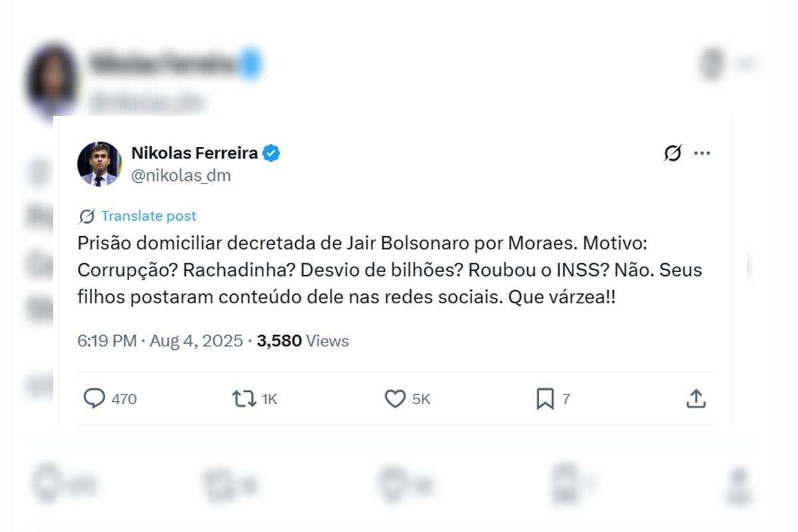Open the three-dot more options menu
The image size is (798, 532).
702,153
